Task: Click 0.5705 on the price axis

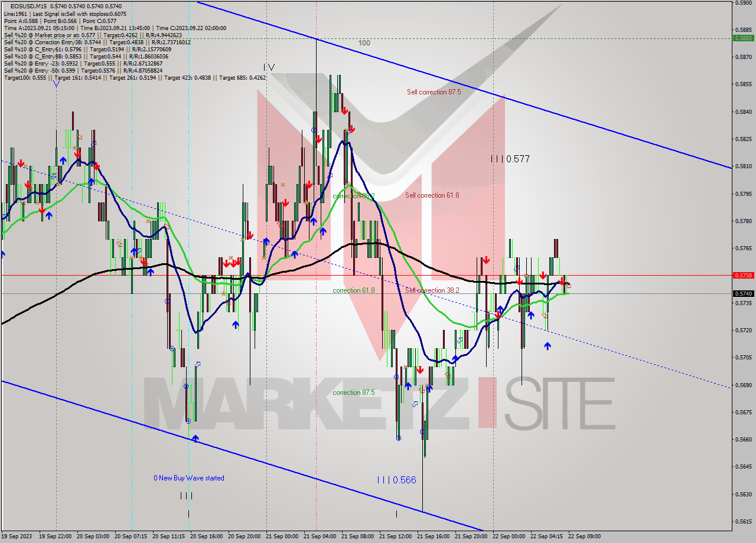Action: [x=743, y=358]
